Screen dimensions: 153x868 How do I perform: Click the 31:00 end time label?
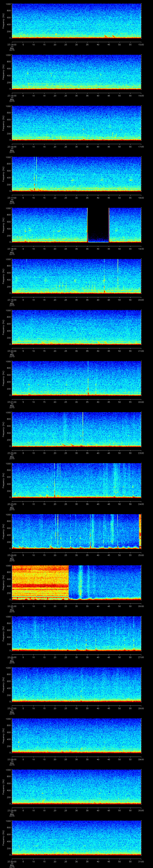tap(141, 861)
